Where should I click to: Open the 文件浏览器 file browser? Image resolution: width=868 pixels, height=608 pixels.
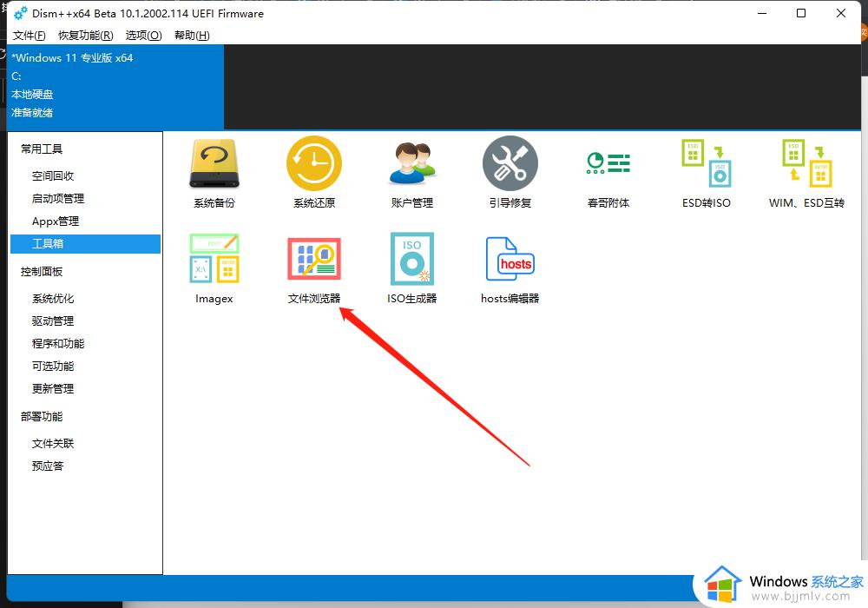[314, 258]
